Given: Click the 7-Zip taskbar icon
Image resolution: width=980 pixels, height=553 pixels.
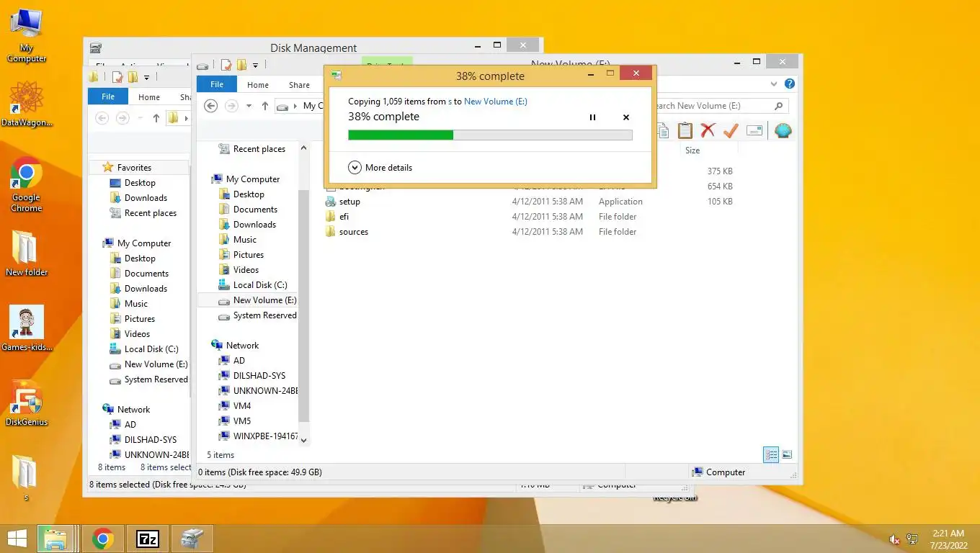Looking at the screenshot, I should click(148, 539).
